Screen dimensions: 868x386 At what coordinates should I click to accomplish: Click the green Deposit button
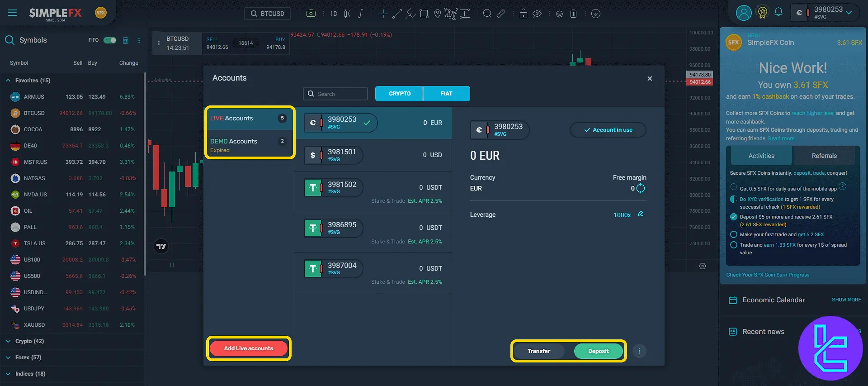[x=599, y=351]
